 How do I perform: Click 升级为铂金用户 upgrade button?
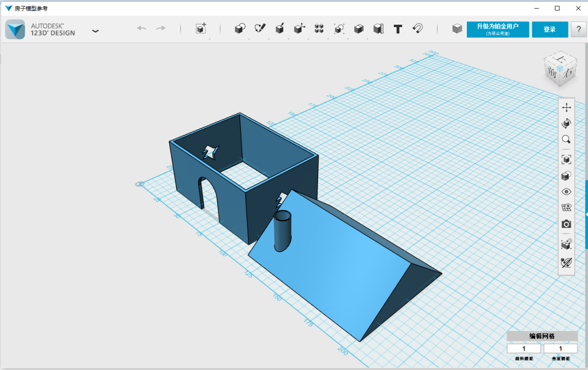click(x=497, y=29)
